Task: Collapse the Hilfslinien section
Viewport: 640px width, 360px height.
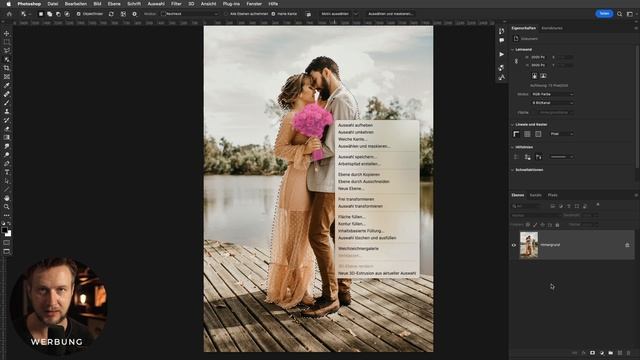Action: click(513, 147)
